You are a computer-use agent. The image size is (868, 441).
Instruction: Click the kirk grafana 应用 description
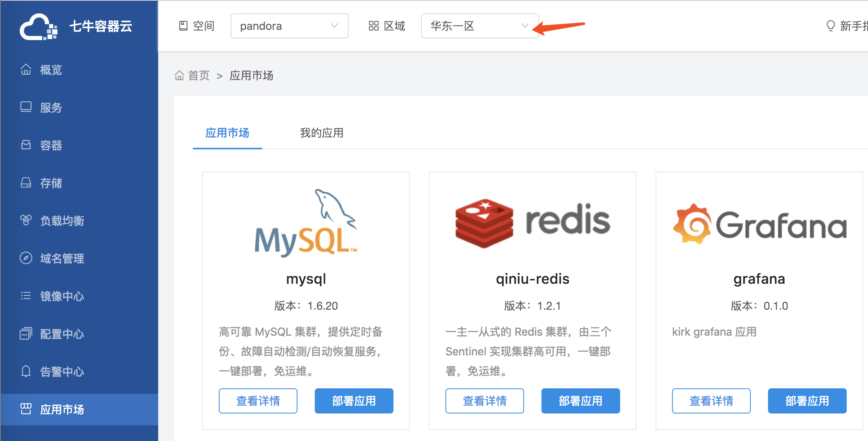click(x=715, y=332)
